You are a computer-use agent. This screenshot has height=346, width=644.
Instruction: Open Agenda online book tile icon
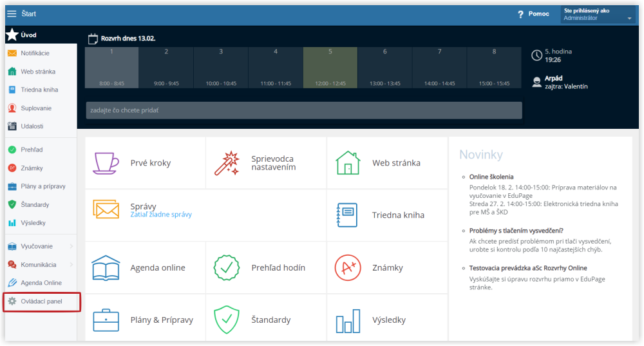[106, 268]
